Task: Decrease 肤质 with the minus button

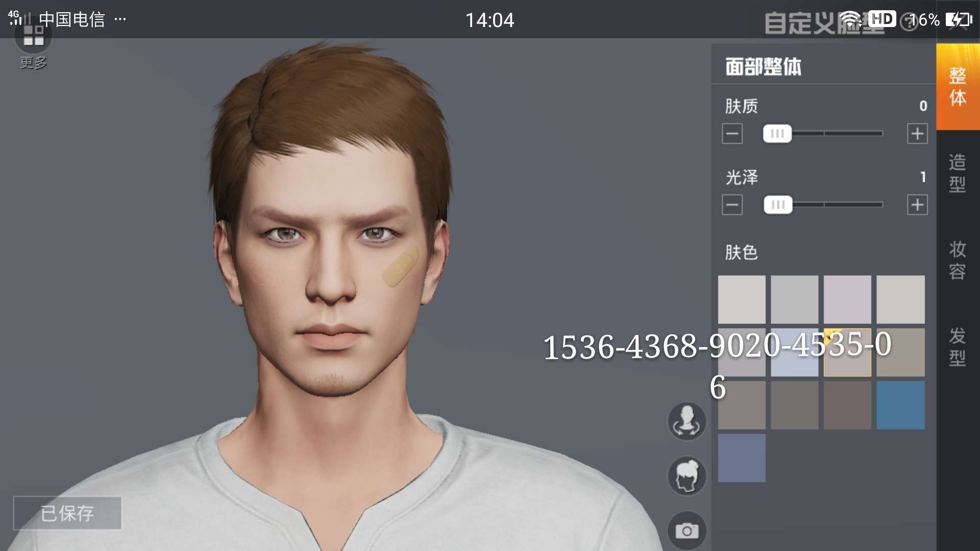Action: (732, 134)
